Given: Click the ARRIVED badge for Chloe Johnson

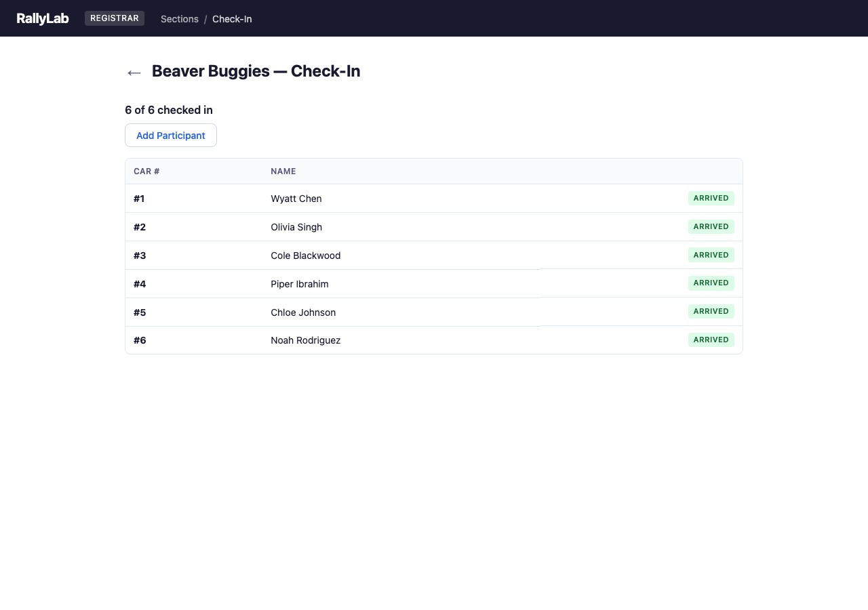Looking at the screenshot, I should click(x=711, y=311).
